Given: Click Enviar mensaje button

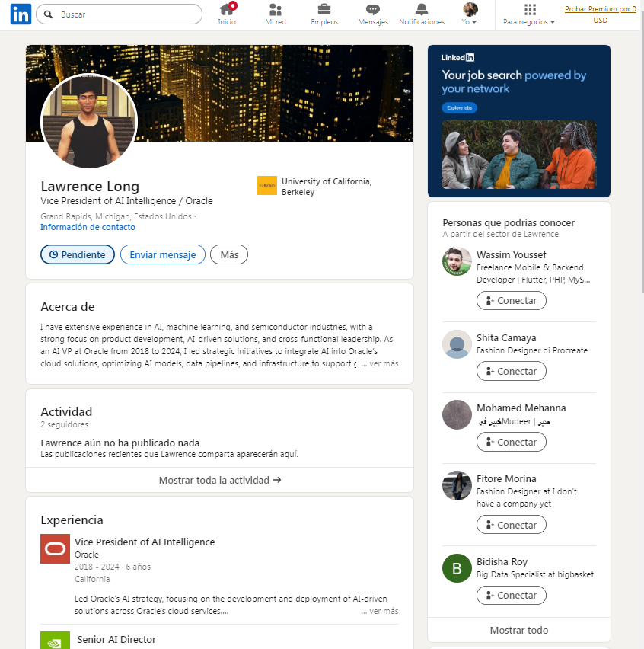Looking at the screenshot, I should point(163,254).
